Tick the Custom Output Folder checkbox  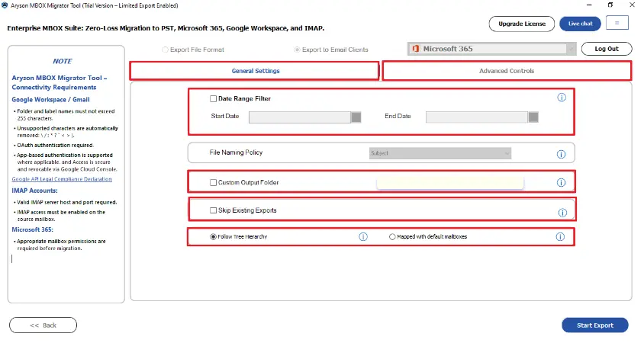click(214, 183)
